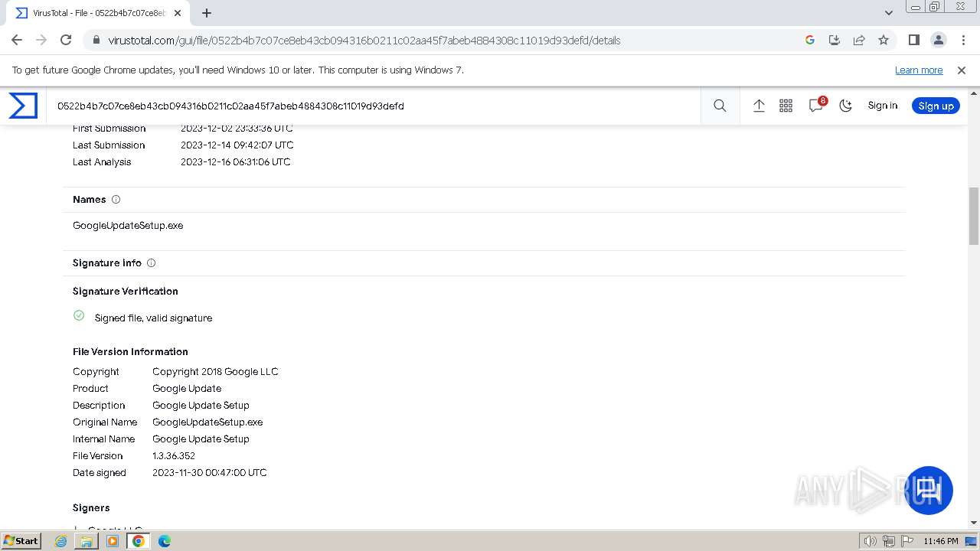Select the Product Google Update value
Viewport: 980px width, 551px height.
[187, 388]
